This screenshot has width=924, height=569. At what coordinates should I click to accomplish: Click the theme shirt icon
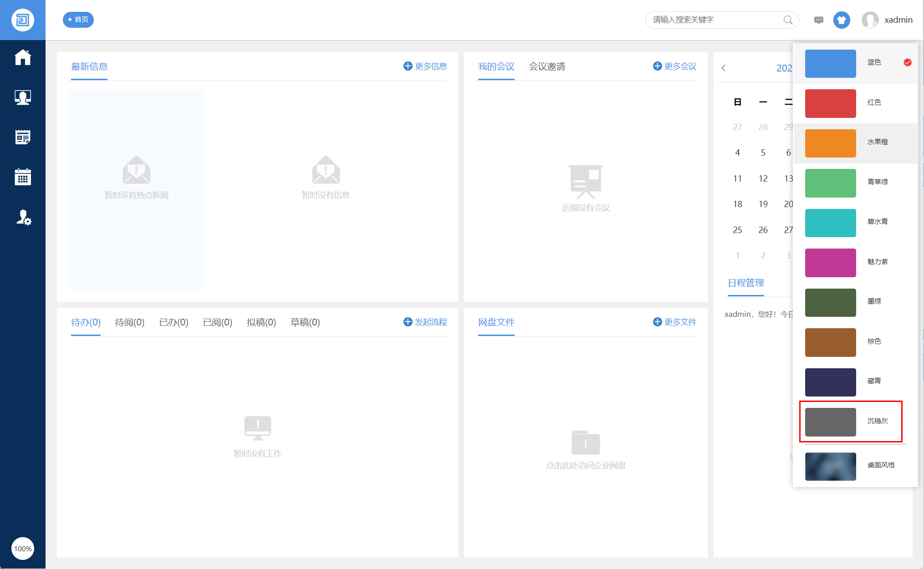tap(841, 20)
